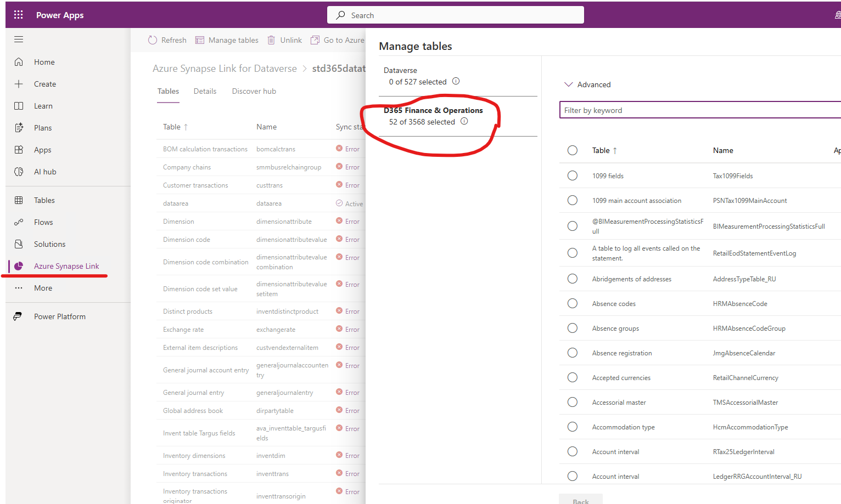Click the Dataverse info icon
The image size is (841, 504).
456,81
